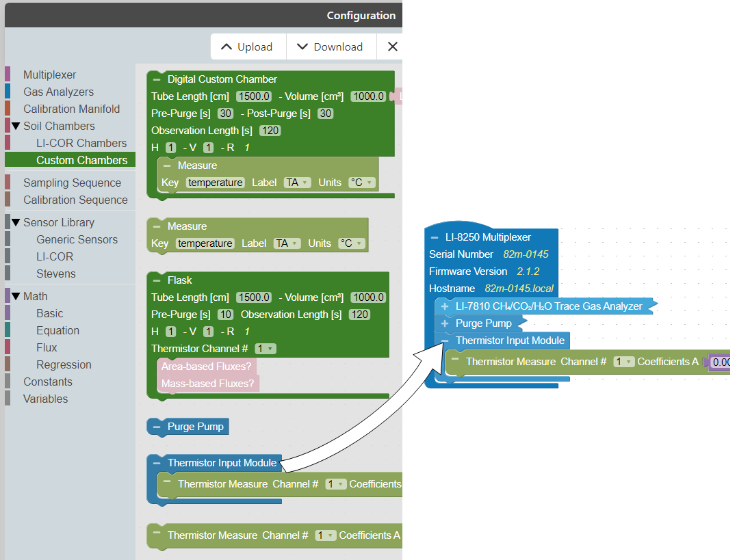This screenshot has height=560, width=737.
Task: Edit Key temperature in Digital Custom Chamber Measure
Action: click(x=216, y=183)
